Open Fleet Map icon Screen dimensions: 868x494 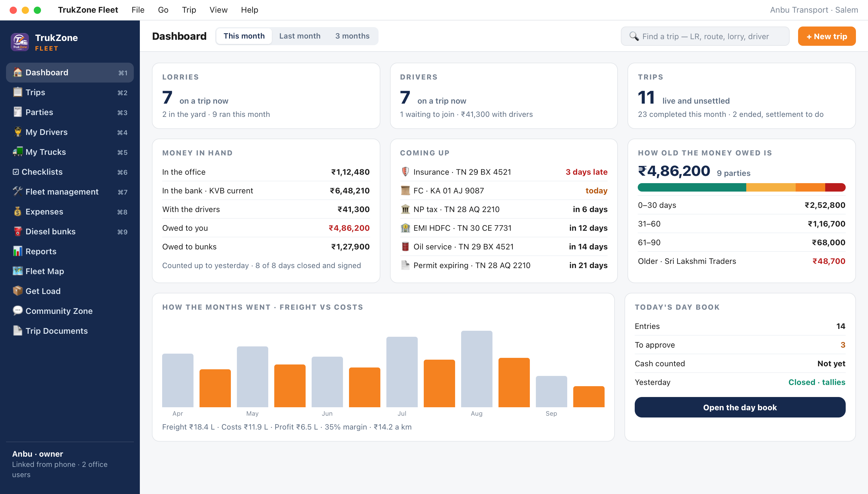(x=17, y=271)
